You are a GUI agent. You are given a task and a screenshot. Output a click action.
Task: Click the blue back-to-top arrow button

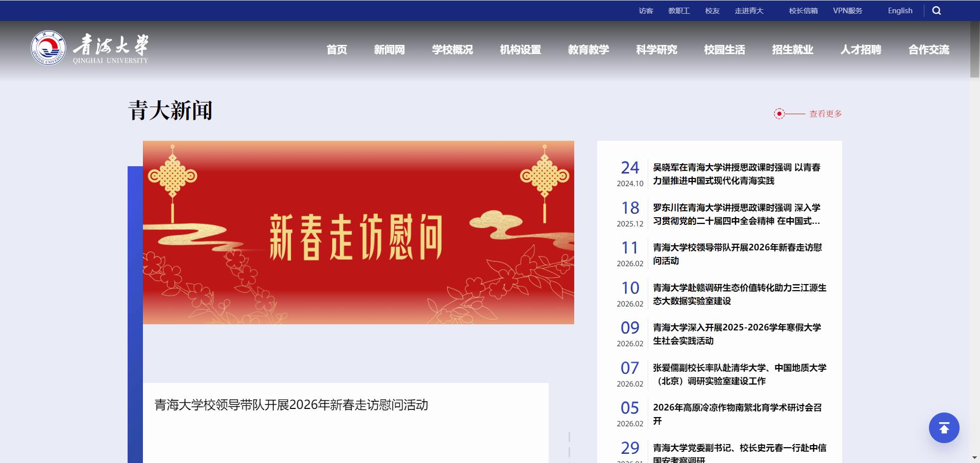944,428
